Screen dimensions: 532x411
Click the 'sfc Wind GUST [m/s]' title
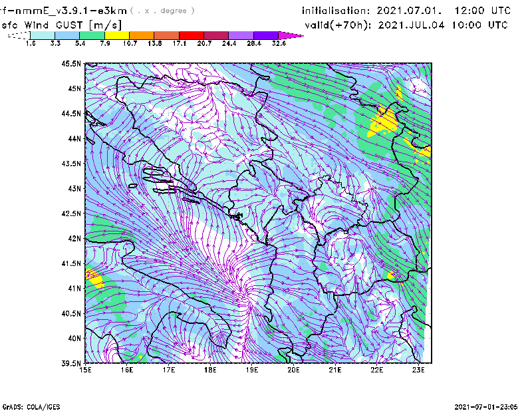(x=61, y=25)
